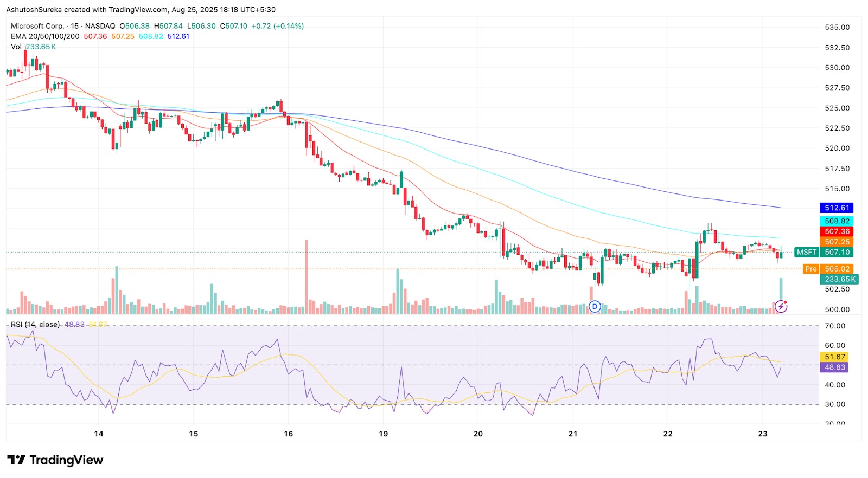Click date label 21 on time axis
The height and width of the screenshot is (478, 868).
pos(573,434)
